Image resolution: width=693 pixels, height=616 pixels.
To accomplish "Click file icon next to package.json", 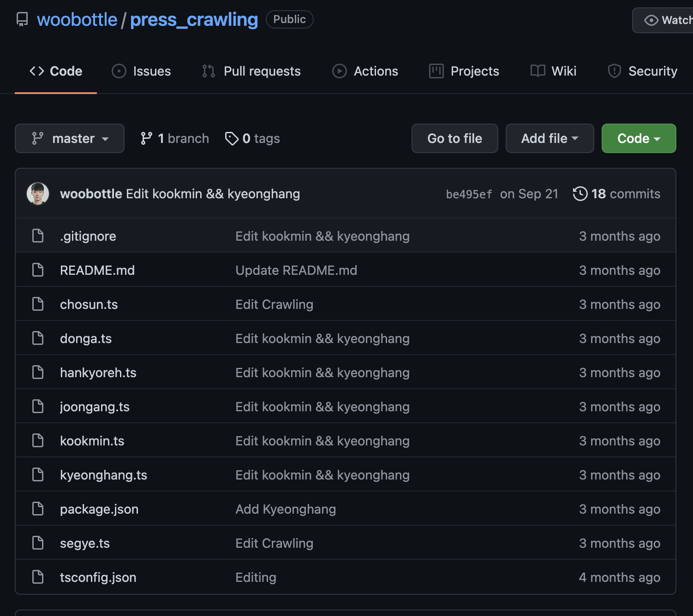I will coord(38,509).
